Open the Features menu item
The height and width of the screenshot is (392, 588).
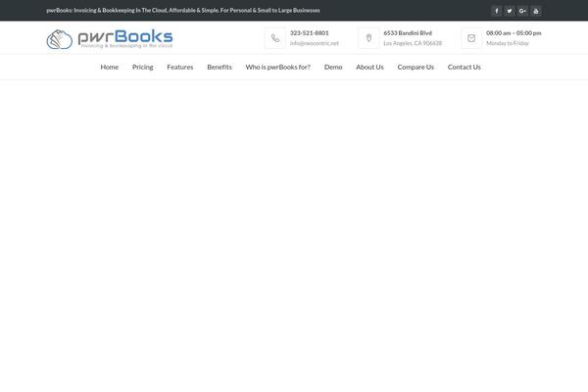click(180, 67)
